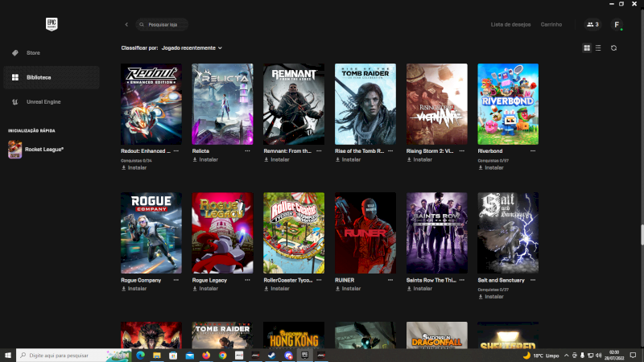Go back using the arrow beside search

click(x=126, y=25)
